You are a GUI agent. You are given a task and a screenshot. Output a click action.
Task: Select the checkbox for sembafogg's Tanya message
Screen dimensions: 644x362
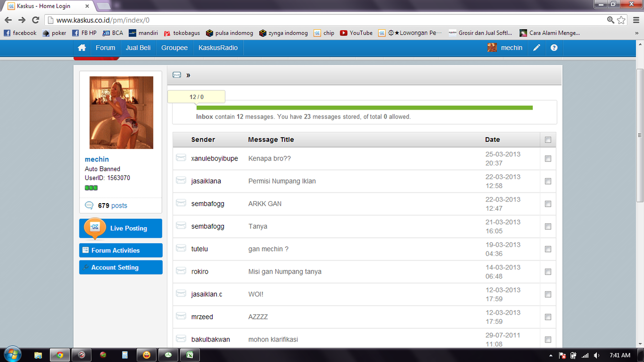[x=548, y=226]
